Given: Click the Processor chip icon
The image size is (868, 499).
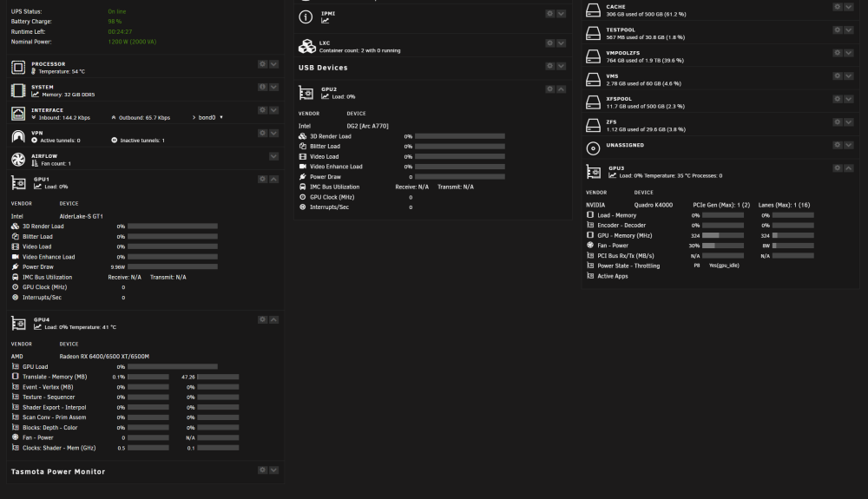Looking at the screenshot, I should tap(18, 68).
